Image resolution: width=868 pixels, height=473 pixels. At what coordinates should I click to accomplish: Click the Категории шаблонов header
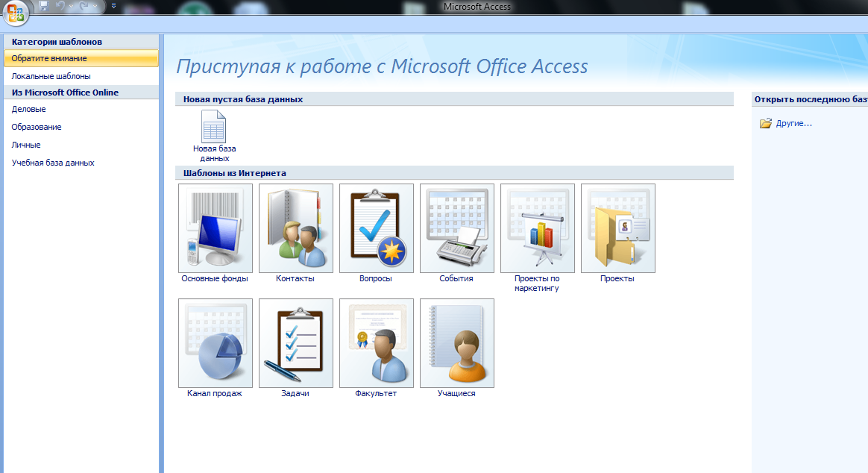[x=57, y=42]
